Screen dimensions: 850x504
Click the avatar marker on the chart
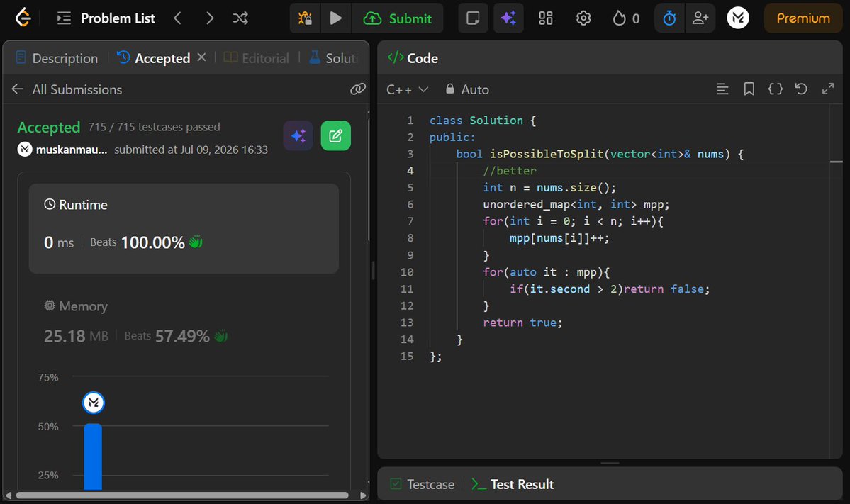tap(94, 403)
